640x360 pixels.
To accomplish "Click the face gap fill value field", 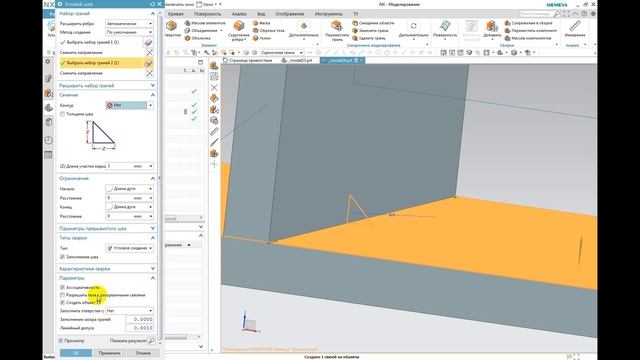I will [x=139, y=319].
